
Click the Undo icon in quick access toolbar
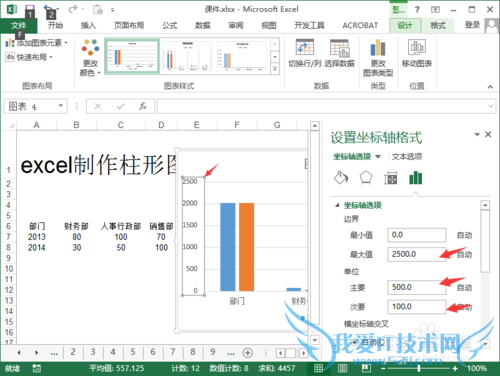49,9
